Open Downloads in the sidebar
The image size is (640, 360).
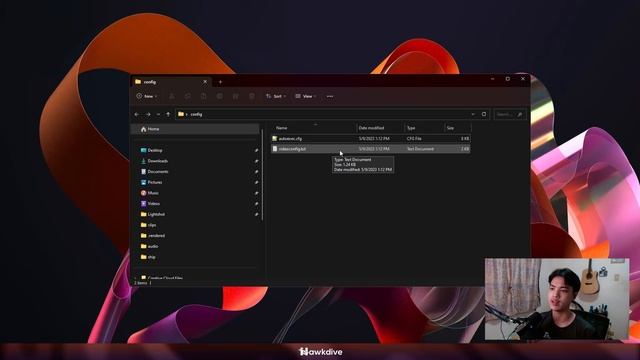154,161
